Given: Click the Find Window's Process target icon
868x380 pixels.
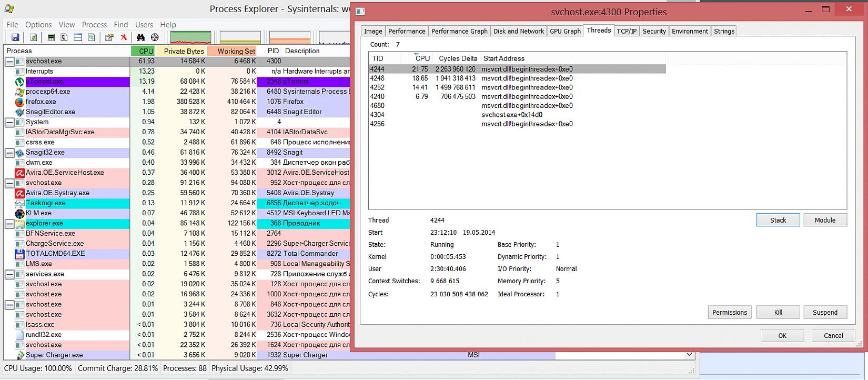Looking at the screenshot, I should 155,37.
